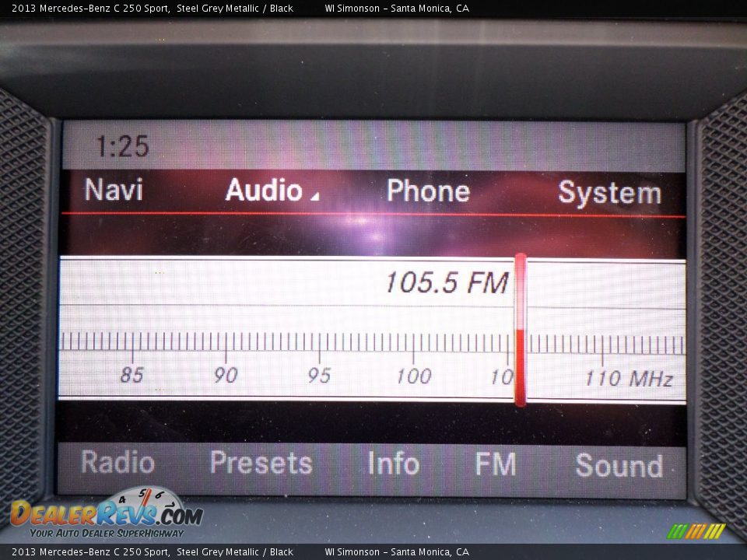Tune to the 100 mark on scale
This screenshot has height=560, width=747.
[x=413, y=376]
